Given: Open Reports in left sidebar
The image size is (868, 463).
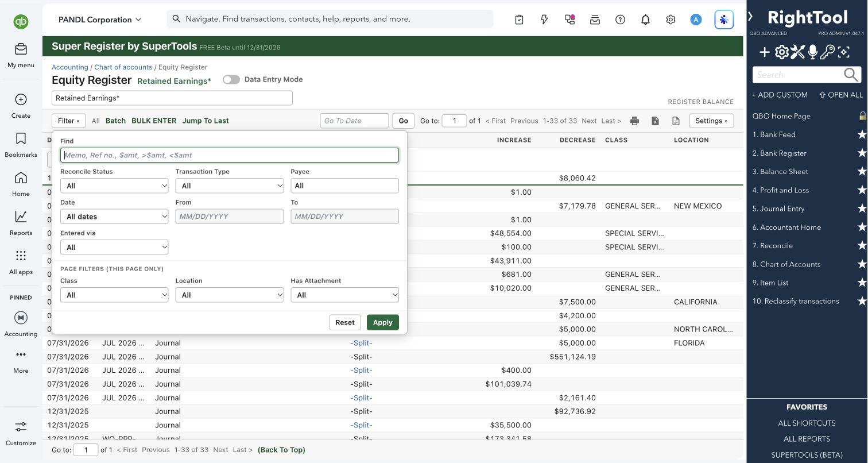Looking at the screenshot, I should click(x=21, y=223).
